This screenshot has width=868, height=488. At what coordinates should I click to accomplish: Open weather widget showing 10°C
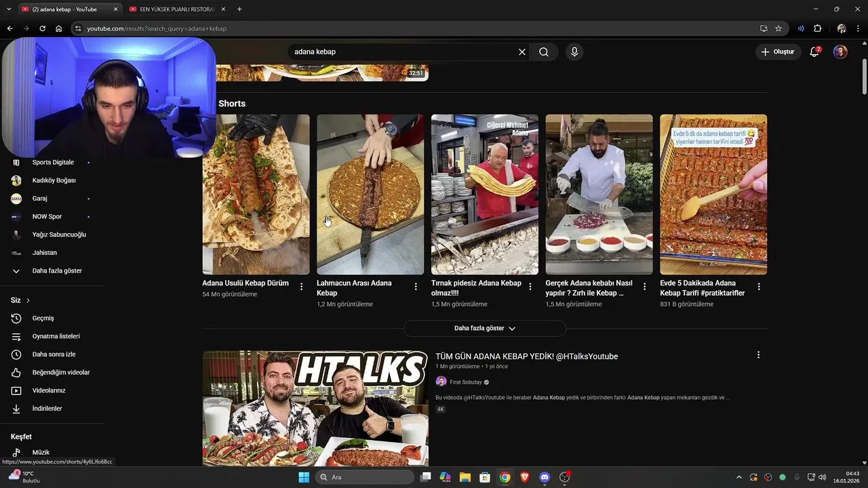pyautogui.click(x=25, y=477)
